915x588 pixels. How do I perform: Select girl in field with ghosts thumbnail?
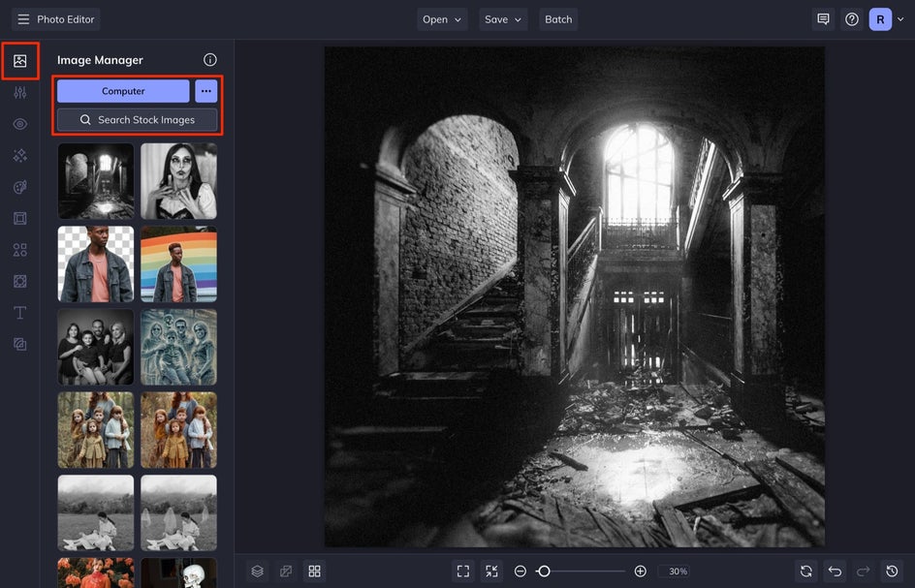click(x=178, y=512)
